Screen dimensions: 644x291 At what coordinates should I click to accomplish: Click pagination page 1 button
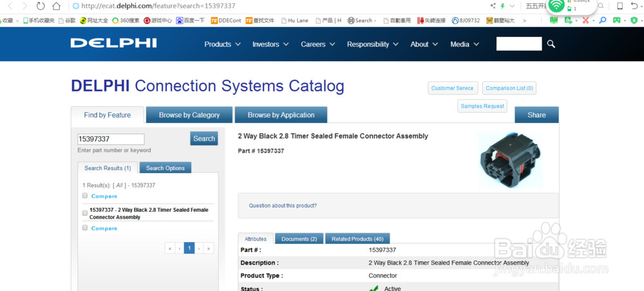[x=189, y=249]
